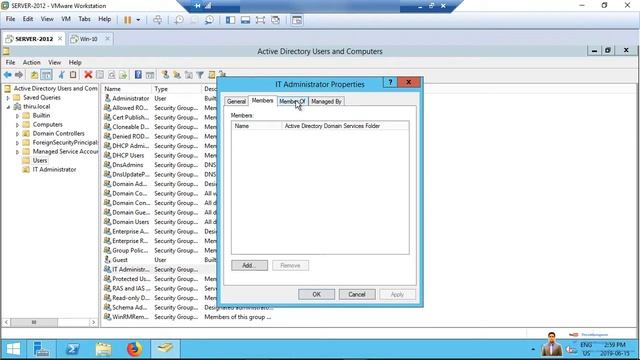The image size is (640, 360).
Task: Select IT Administrator OU in tree
Action: [54, 169]
